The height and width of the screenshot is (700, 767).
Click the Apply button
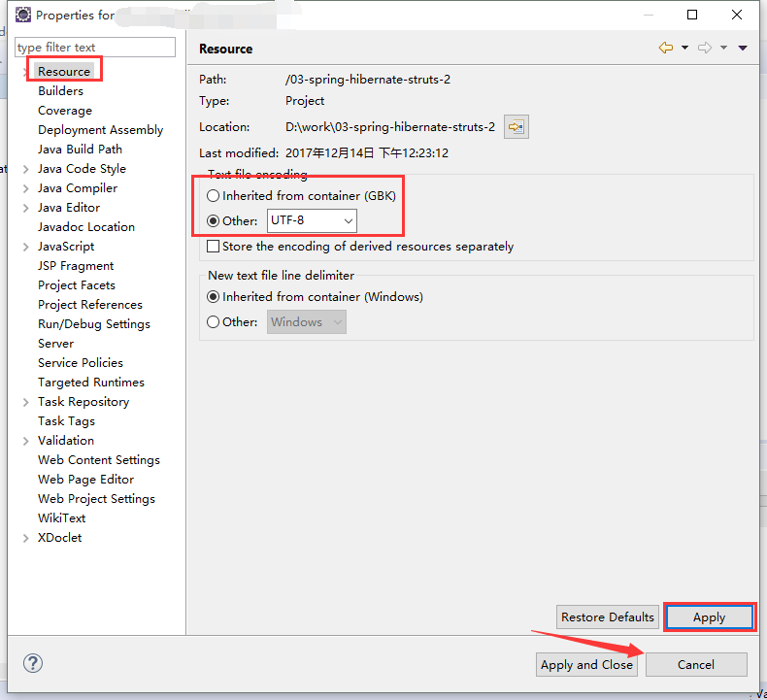709,617
